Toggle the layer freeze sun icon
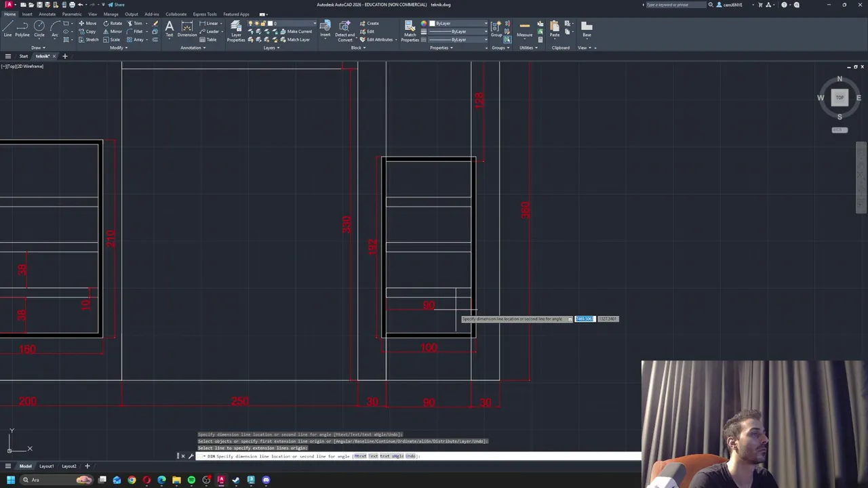This screenshot has height=488, width=868. click(256, 23)
